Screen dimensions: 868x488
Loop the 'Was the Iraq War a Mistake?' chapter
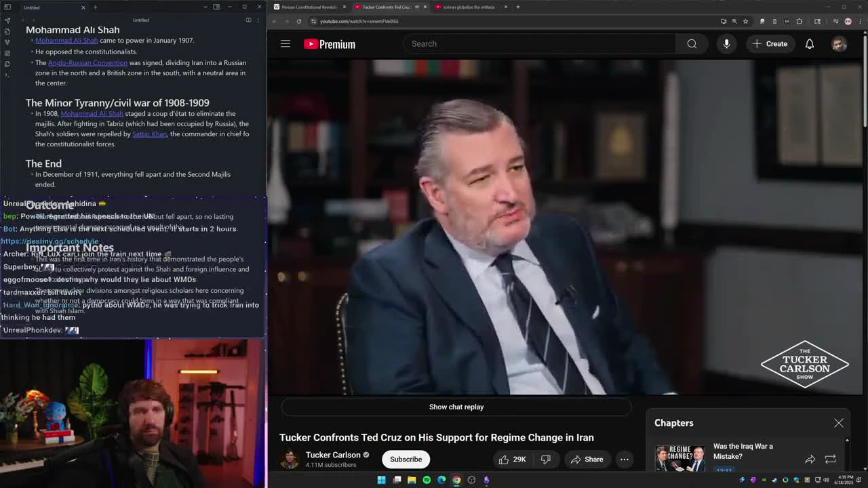[x=830, y=460]
